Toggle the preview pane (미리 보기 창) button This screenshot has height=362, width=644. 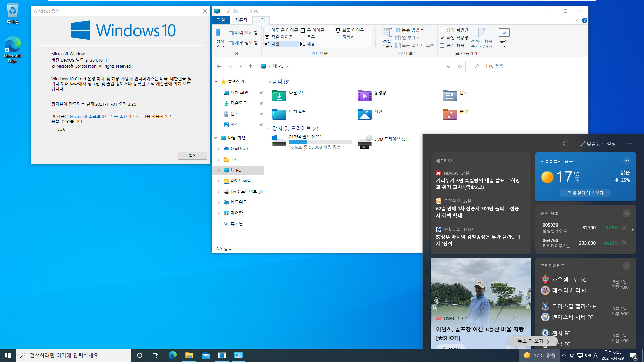pos(243,33)
